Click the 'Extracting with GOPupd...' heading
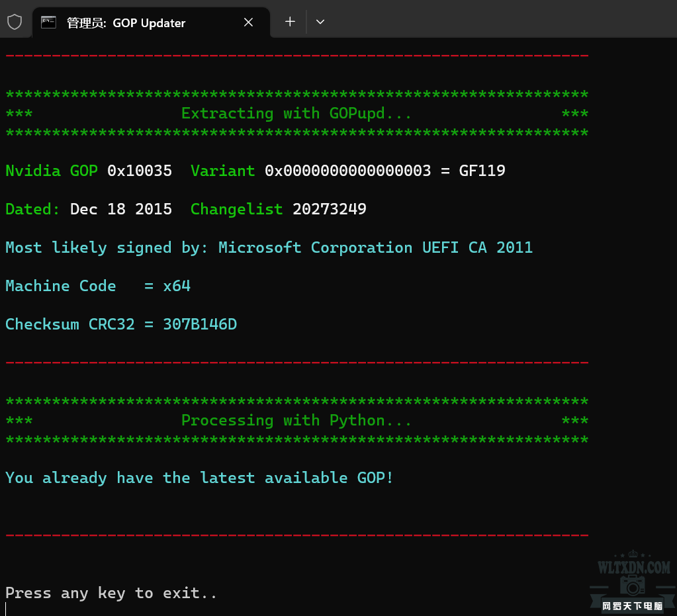677x616 pixels. pos(296,114)
